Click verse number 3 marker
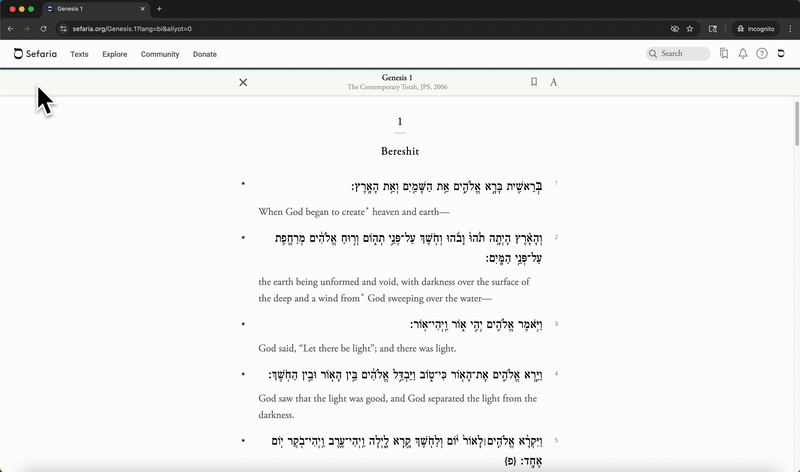The width and height of the screenshot is (800, 472). (556, 324)
